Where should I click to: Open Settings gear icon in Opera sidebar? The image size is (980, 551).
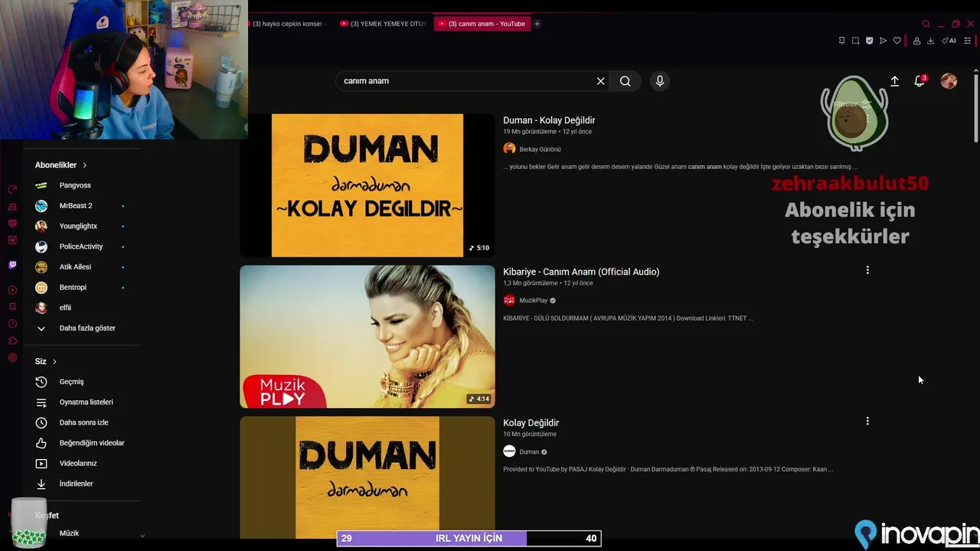(x=12, y=357)
